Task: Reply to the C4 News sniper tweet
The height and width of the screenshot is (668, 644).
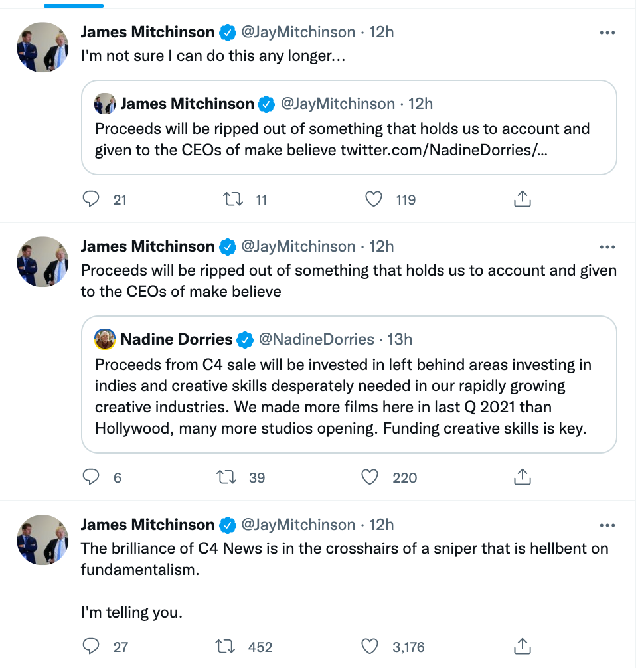Action: pos(91,646)
